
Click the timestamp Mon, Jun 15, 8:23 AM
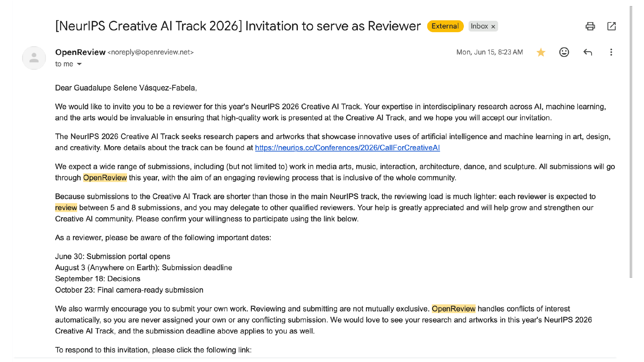(489, 52)
